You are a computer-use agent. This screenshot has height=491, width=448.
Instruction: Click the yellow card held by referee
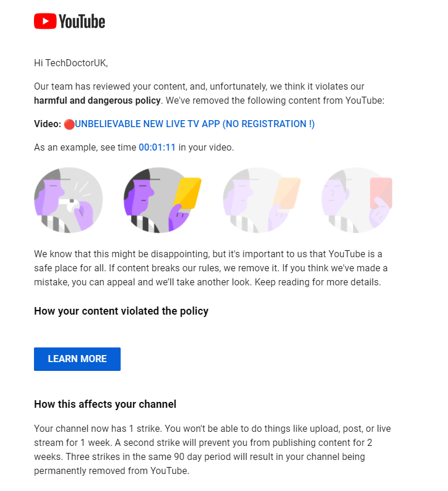click(187, 193)
